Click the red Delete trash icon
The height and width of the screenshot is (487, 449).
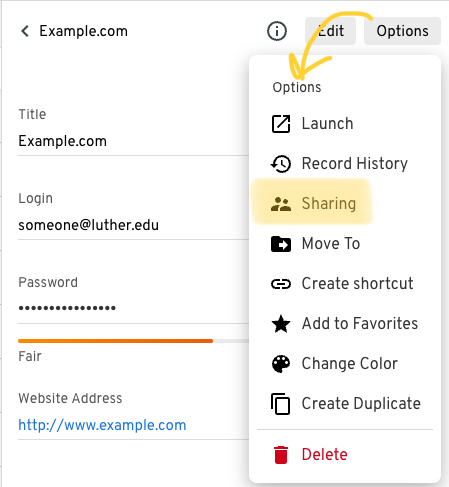(281, 455)
